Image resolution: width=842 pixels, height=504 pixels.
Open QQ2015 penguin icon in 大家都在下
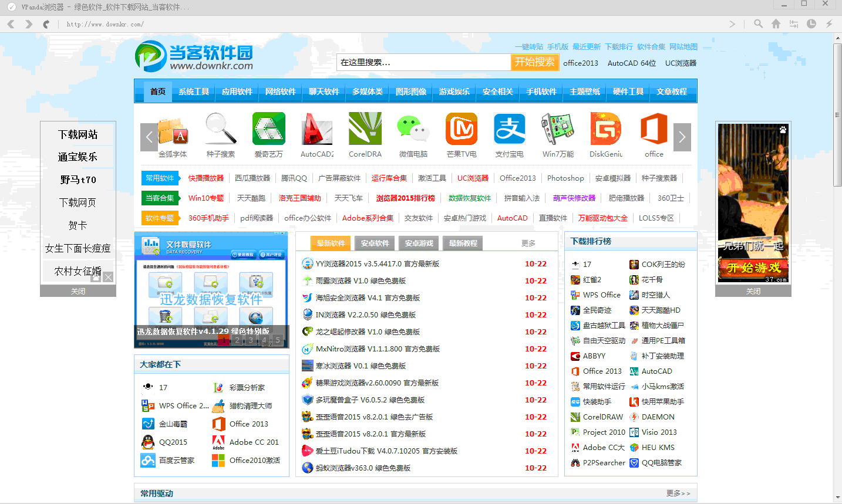click(x=148, y=442)
